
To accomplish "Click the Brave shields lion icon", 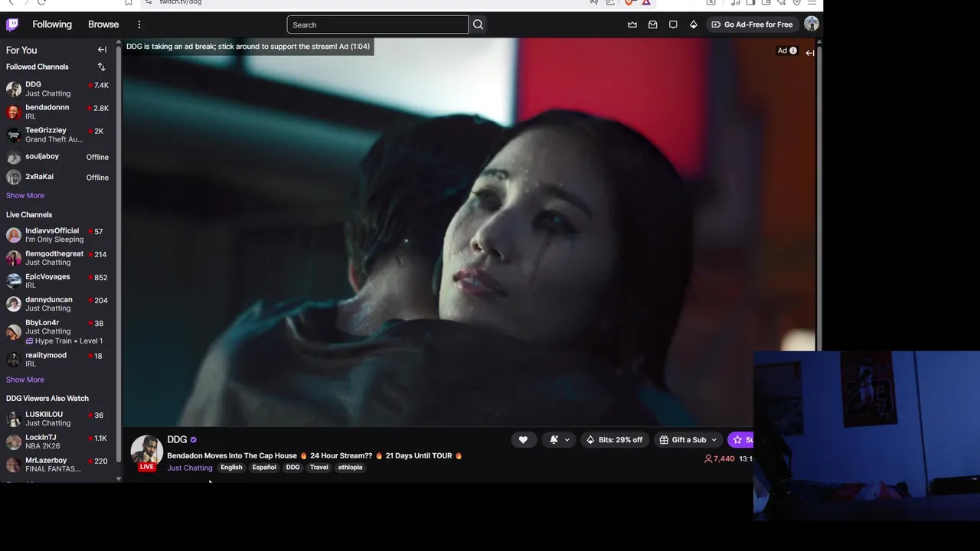I will [629, 2].
